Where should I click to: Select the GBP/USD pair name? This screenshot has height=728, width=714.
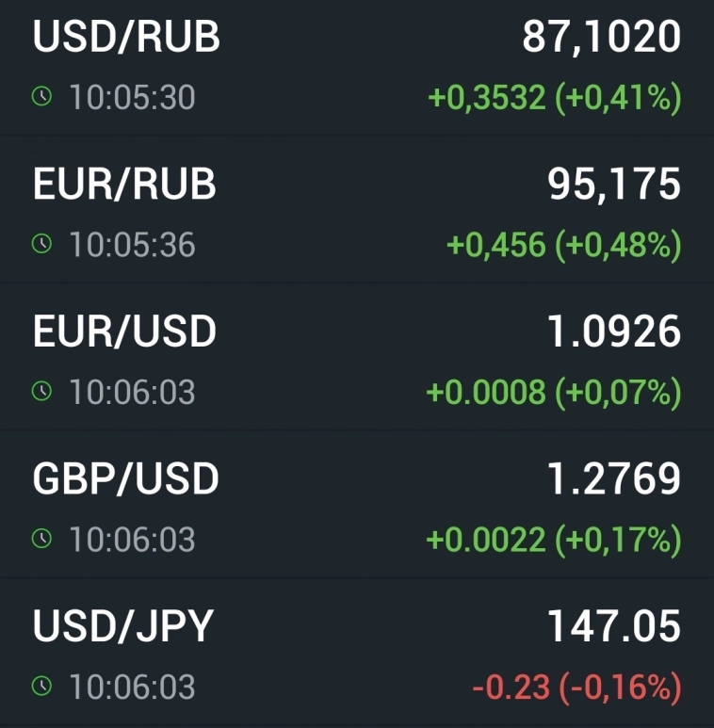pyautogui.click(x=126, y=479)
